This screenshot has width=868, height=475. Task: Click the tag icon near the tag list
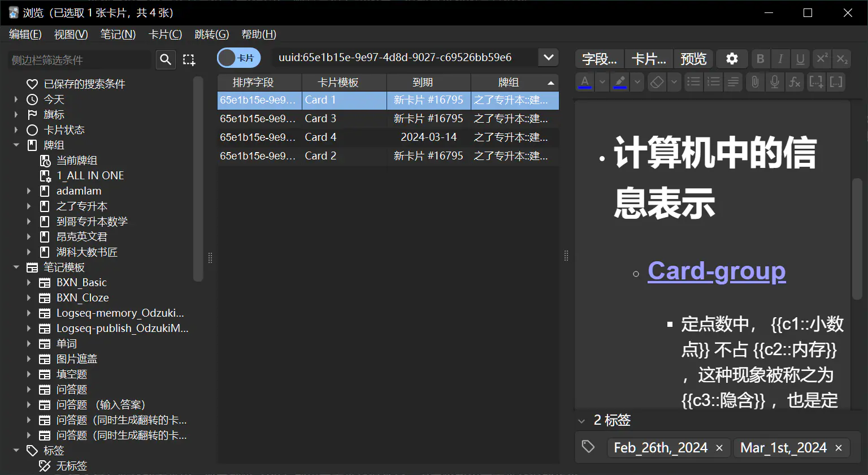pyautogui.click(x=588, y=447)
